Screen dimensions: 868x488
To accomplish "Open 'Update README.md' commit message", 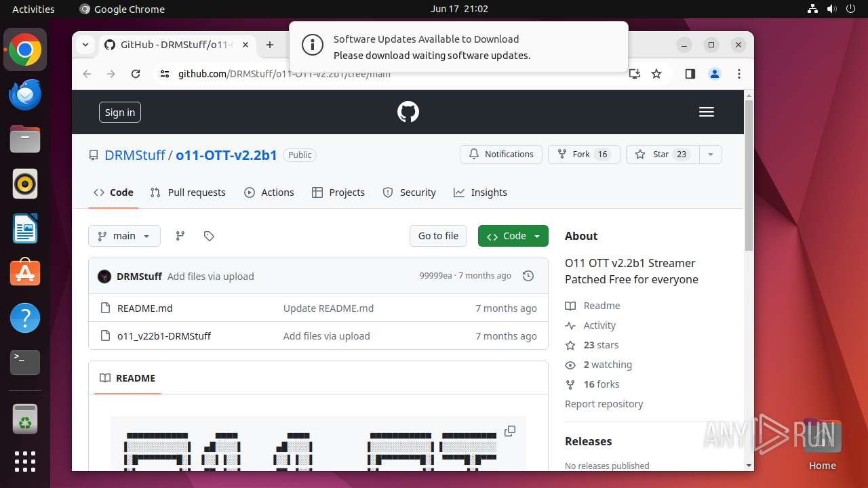I will [x=328, y=308].
